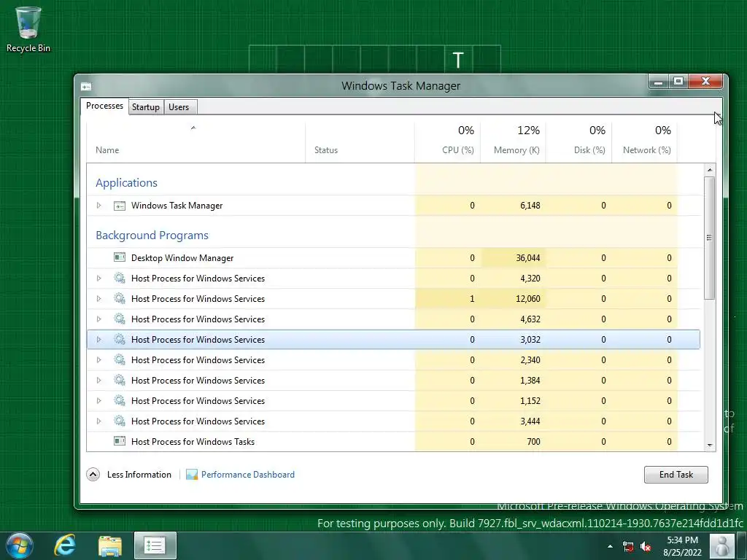Select the Host Process for Windows Tasks row
Image resolution: width=747 pixels, height=560 pixels.
393,441
